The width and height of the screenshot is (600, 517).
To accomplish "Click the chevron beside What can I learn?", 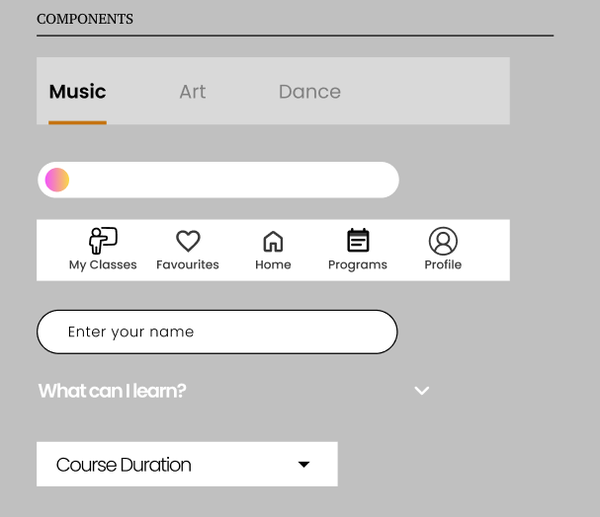I will tap(422, 391).
